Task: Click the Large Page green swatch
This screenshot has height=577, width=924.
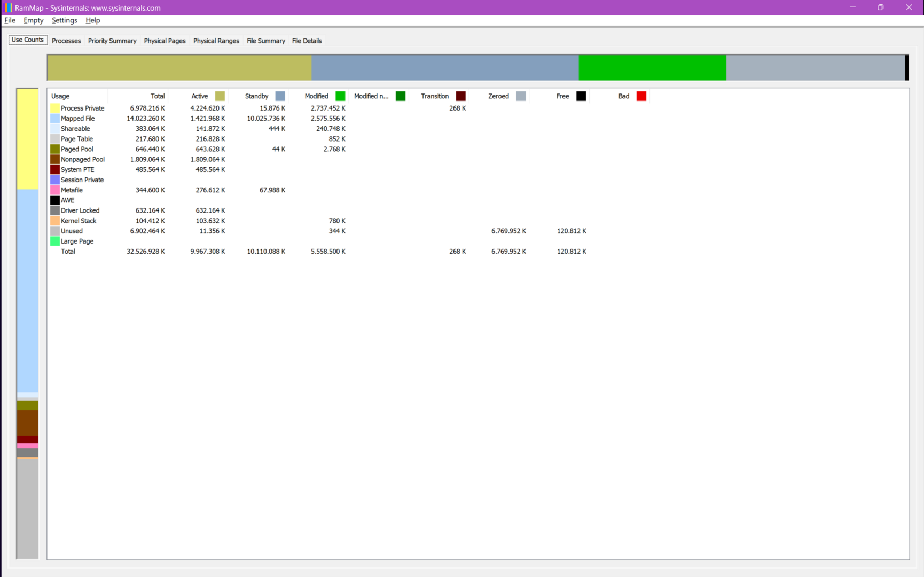Action: tap(55, 241)
